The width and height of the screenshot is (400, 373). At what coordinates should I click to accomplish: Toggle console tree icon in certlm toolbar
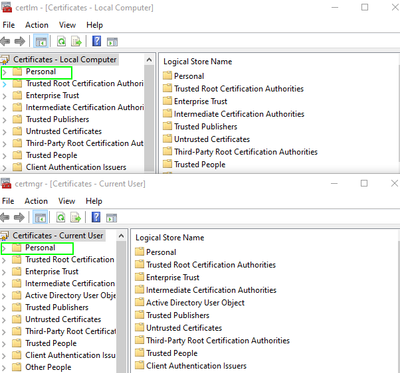click(41, 42)
